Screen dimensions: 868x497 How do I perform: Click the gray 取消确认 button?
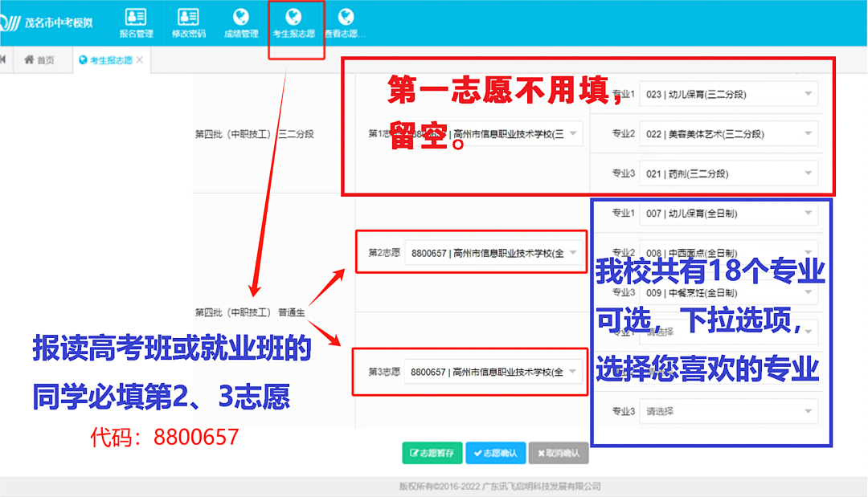[558, 453]
